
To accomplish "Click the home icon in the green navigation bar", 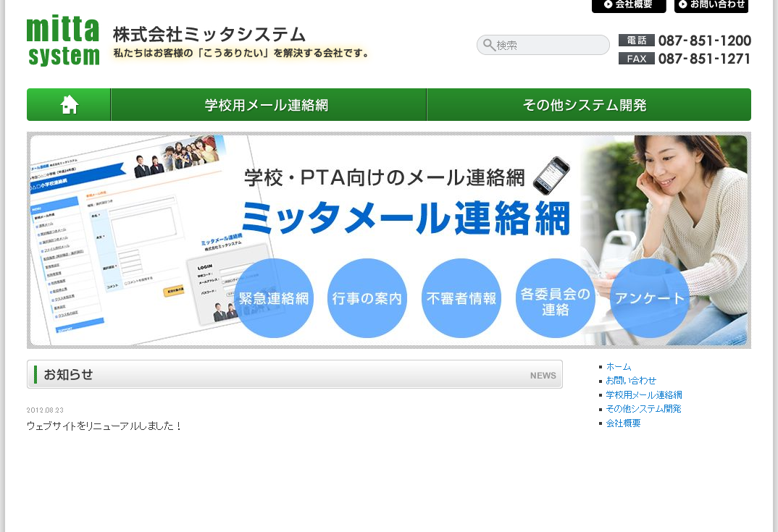I will pos(68,104).
